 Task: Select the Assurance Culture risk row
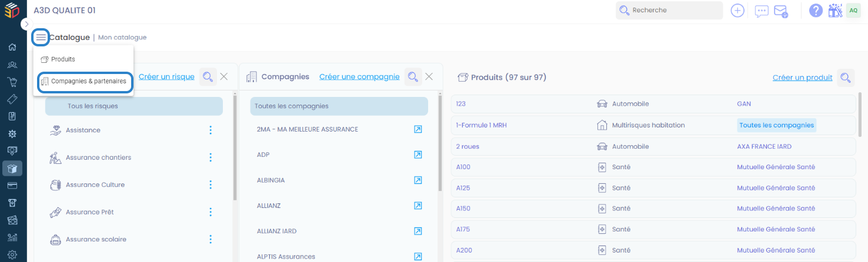[134, 184]
